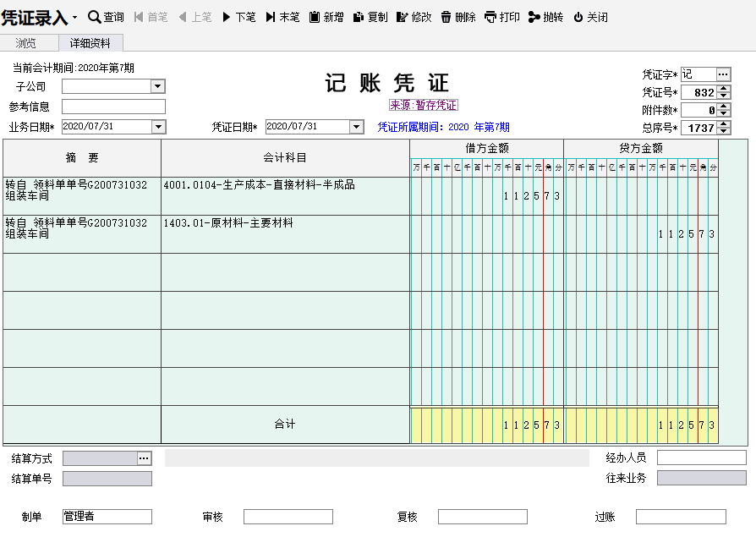The image size is (756, 537).
Task: Switch to the 浏览 tab
Action: pyautogui.click(x=26, y=43)
